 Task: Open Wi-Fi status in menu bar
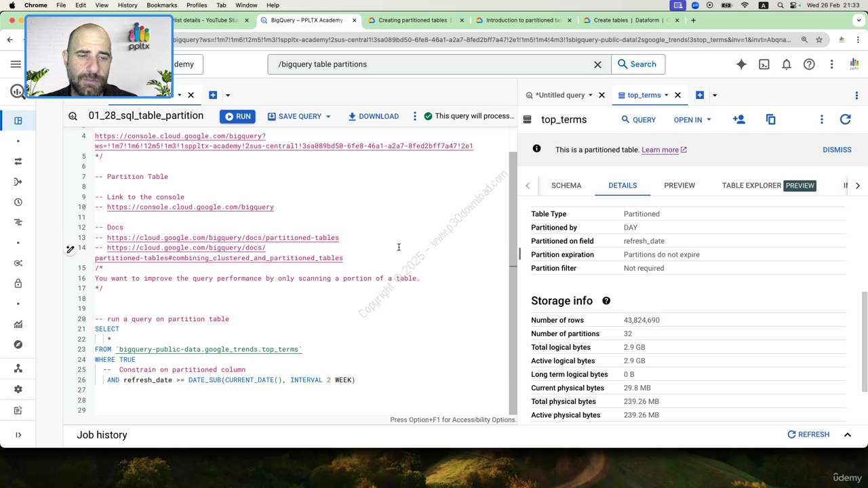pyautogui.click(x=745, y=5)
